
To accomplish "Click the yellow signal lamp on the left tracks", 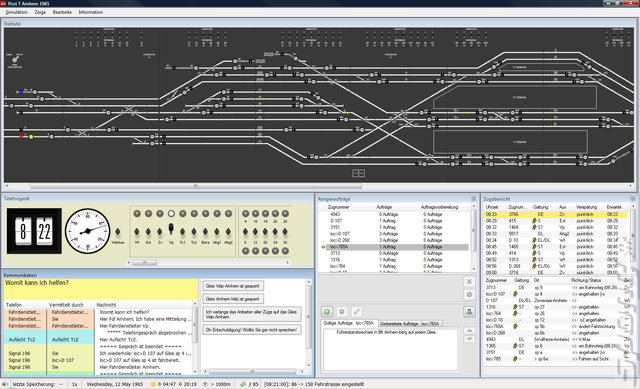I will coord(31,137).
